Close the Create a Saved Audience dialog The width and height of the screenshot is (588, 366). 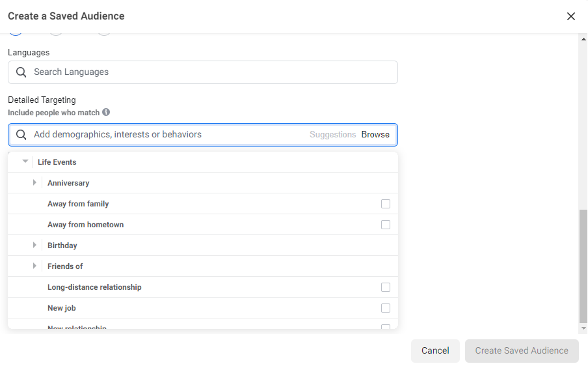point(571,16)
